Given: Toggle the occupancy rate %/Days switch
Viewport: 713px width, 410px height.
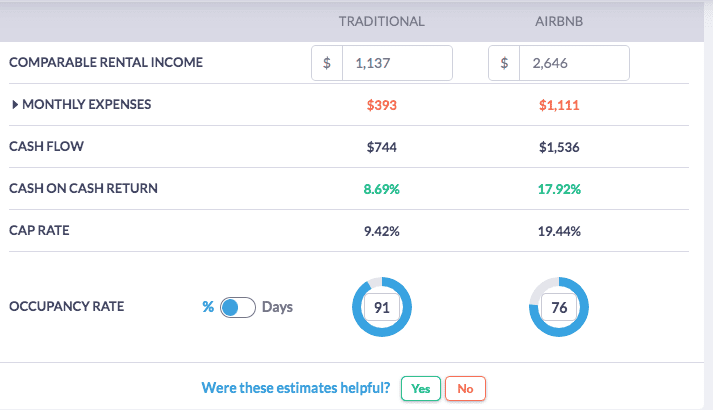Looking at the screenshot, I should coord(238,308).
